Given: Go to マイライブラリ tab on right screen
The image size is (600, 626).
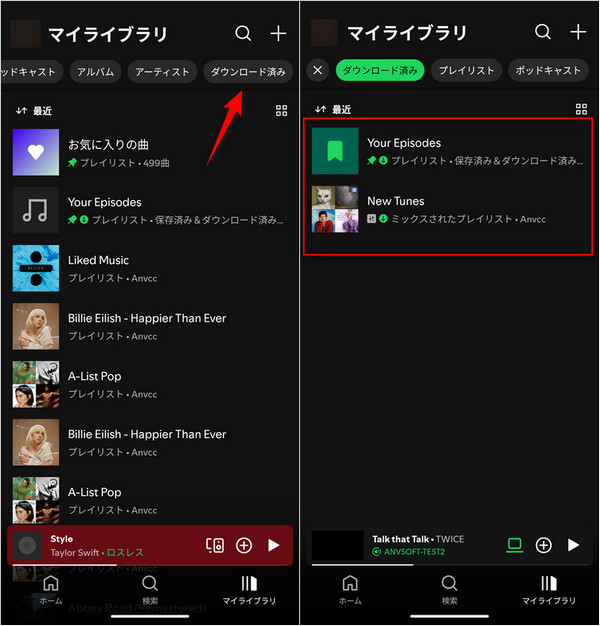Looking at the screenshot, I should click(549, 590).
